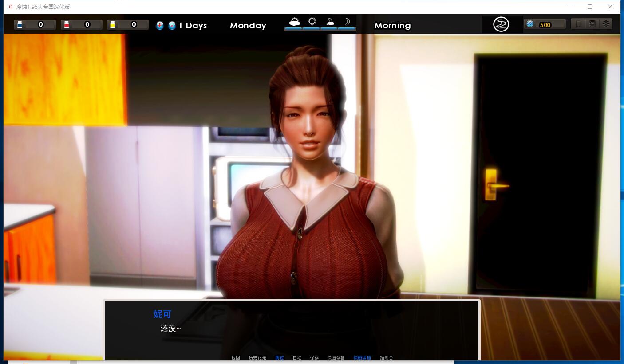The image size is (624, 364).
Task: Select the moon icon in the time bar
Action: [x=347, y=21]
